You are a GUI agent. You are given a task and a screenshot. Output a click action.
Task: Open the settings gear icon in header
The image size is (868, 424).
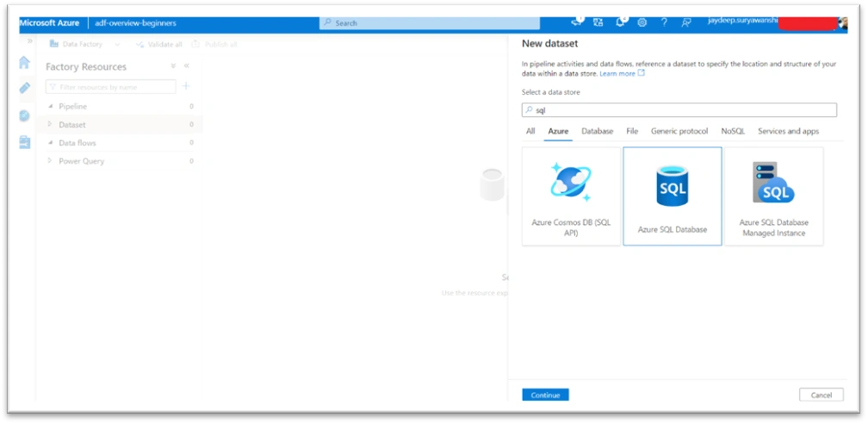coord(642,22)
